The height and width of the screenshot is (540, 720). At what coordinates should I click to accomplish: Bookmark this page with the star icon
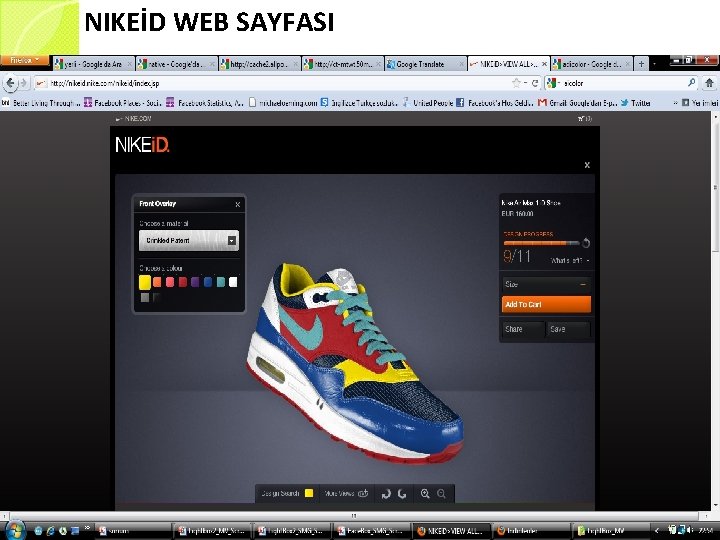pos(516,83)
